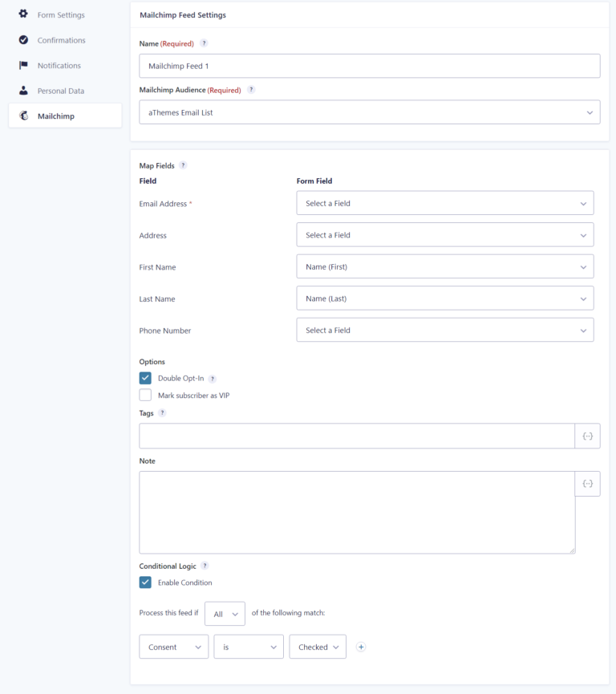Click the Conditional Logic help icon
Screen dimensions: 616x694
click(205, 566)
